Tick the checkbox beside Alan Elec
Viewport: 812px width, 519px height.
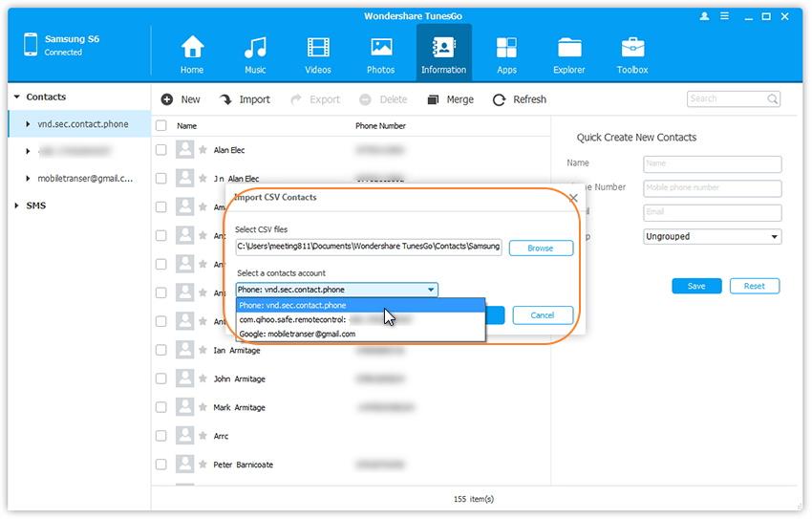[x=161, y=150]
